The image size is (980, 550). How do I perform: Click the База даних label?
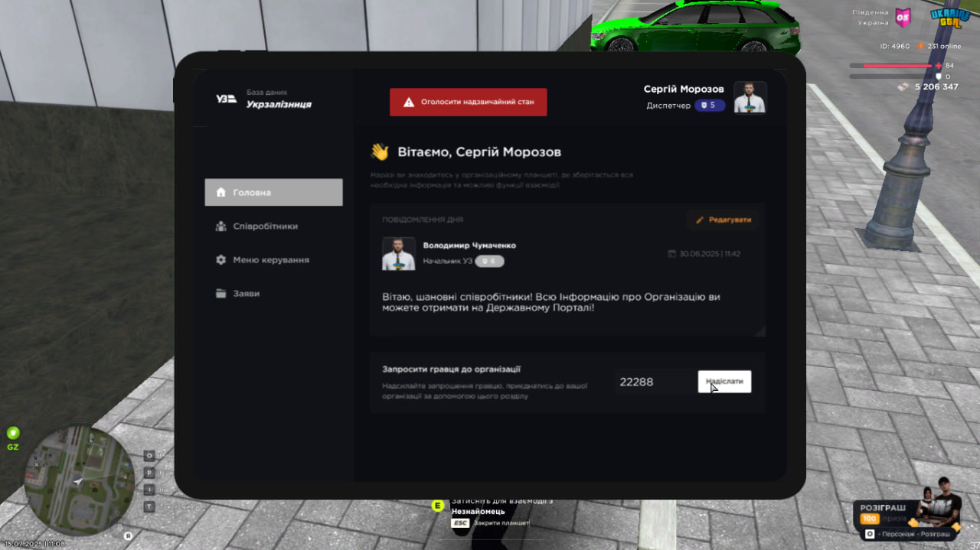267,92
